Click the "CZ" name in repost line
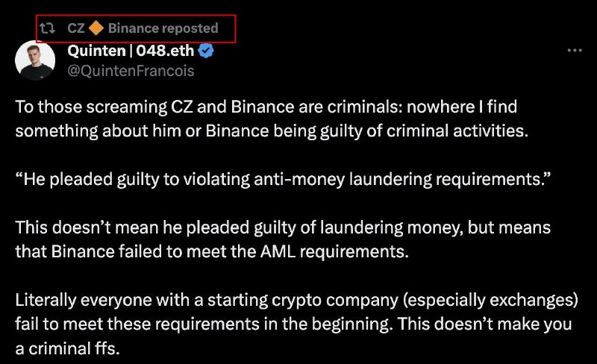Screen dimensions: 597x364 click(x=76, y=28)
